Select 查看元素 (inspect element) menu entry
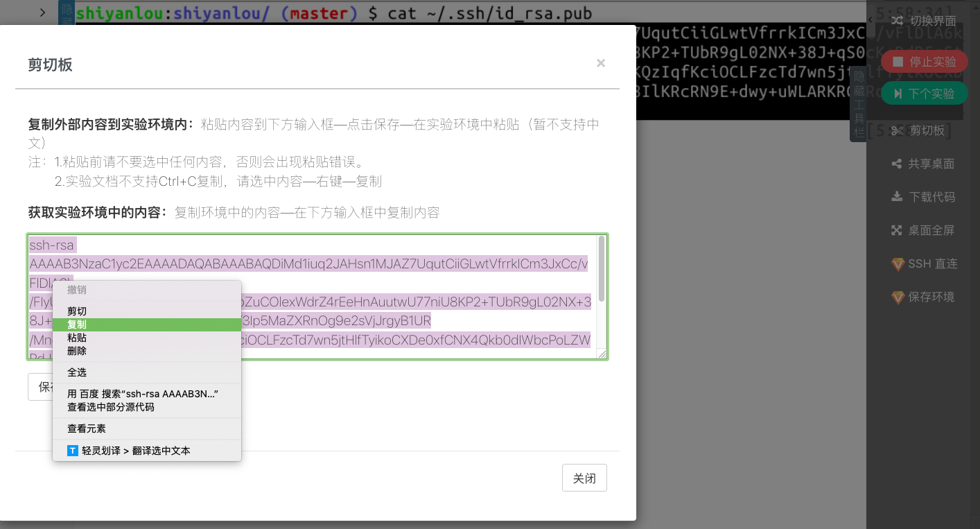The image size is (980, 529). tap(146, 428)
